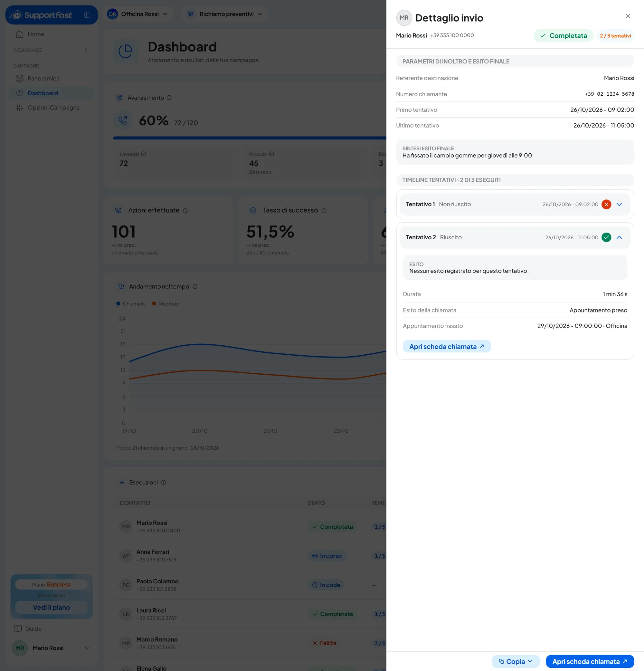This screenshot has width=644, height=671.
Task: Click the bottom blue Apri scheda chiamata button
Action: click(x=590, y=661)
